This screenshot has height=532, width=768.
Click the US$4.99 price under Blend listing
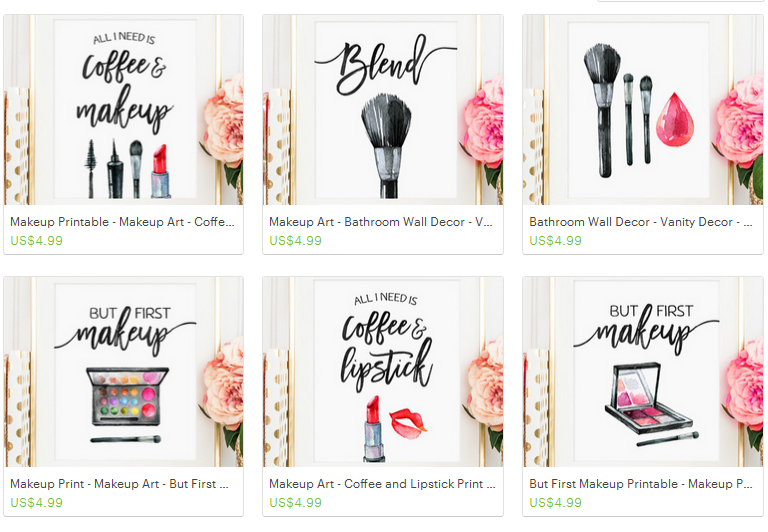coord(295,241)
